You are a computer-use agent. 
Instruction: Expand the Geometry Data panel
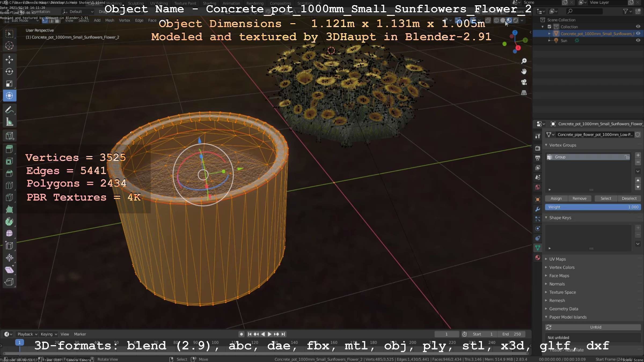pyautogui.click(x=546, y=309)
